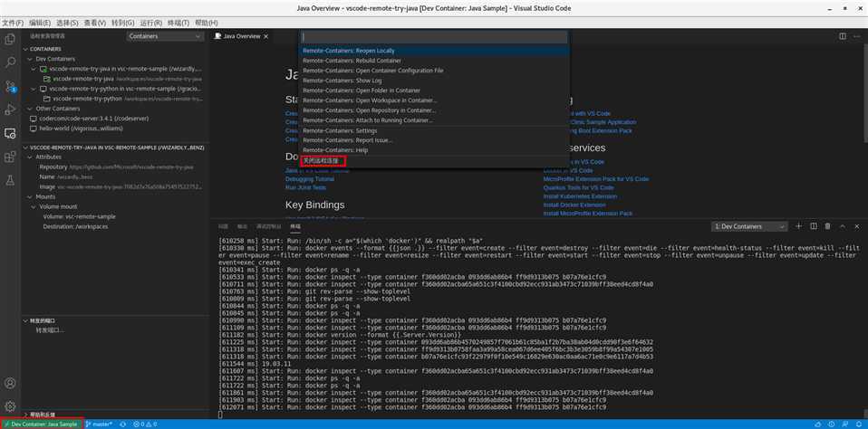Screen dimensions: 868x429
Task: Click the errors and warnings count in status bar
Action: coord(145,424)
